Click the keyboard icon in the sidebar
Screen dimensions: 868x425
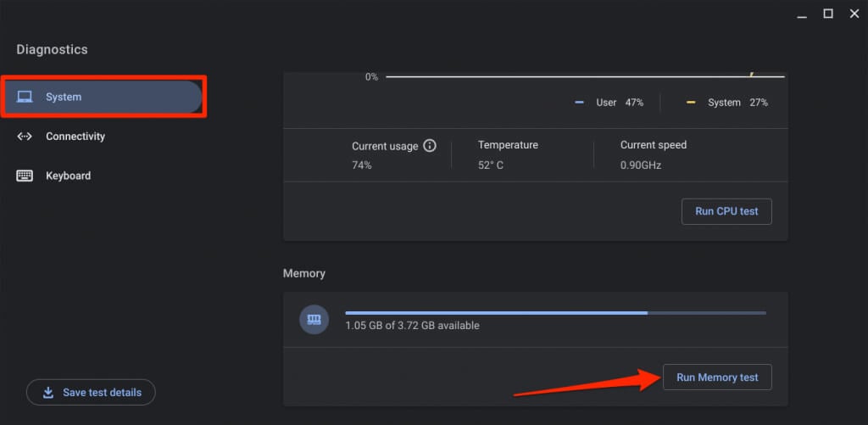25,176
